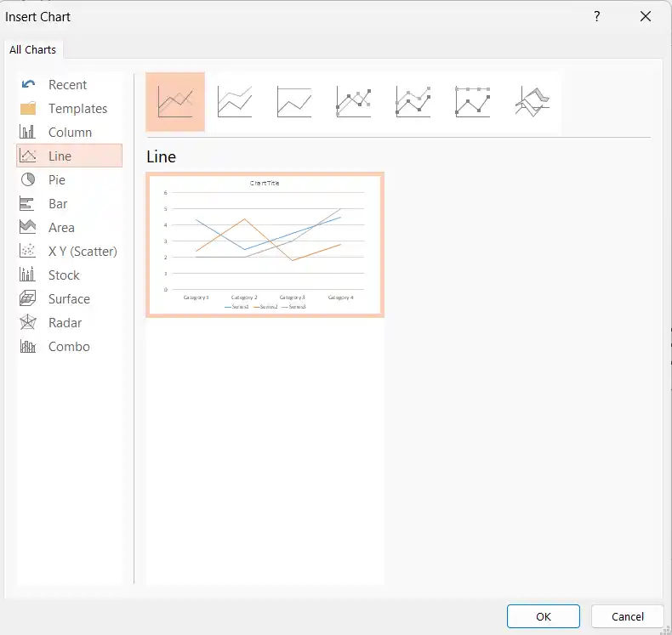Viewport: 672px width, 635px height.
Task: Open the Recent category label
Action: pos(68,85)
